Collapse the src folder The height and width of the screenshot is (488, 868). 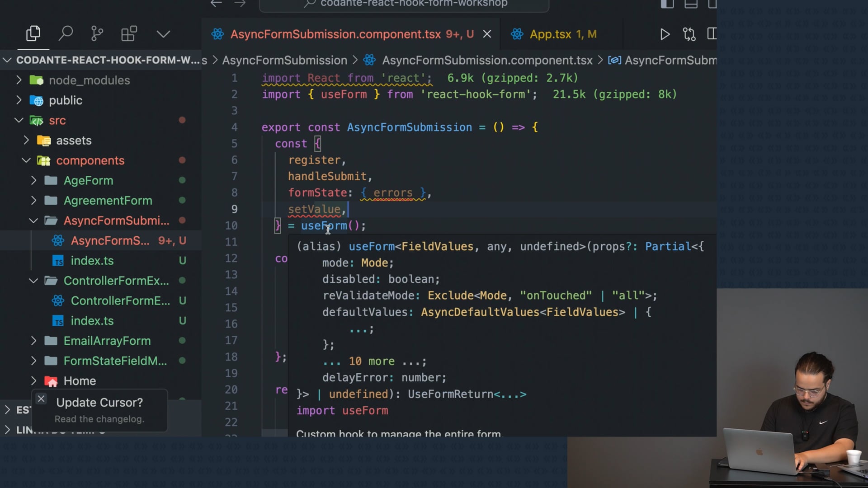coord(57,121)
